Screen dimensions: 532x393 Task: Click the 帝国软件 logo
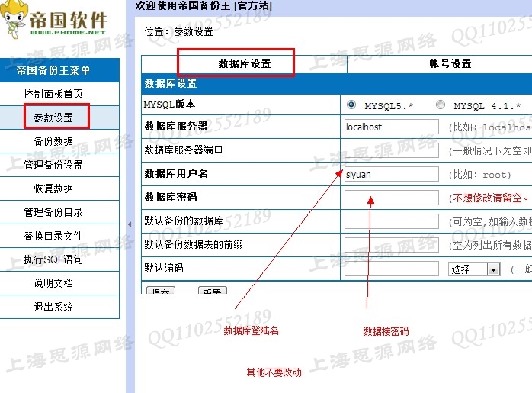(54, 20)
